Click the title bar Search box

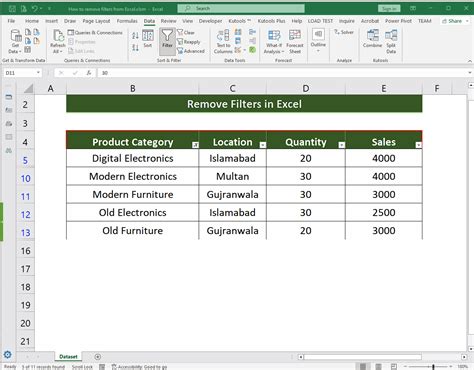(241, 8)
